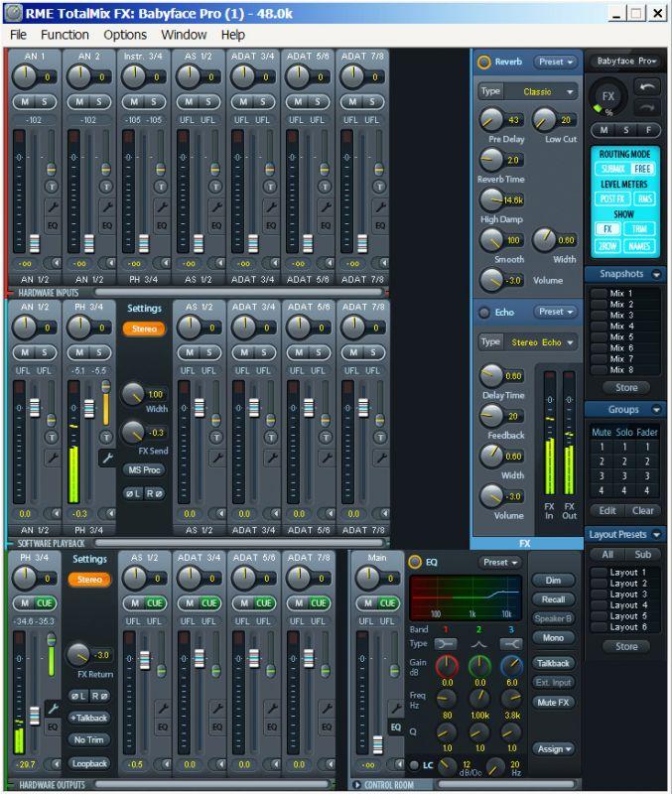Click the Mute FX button
This screenshot has width=672, height=794.
554,703
